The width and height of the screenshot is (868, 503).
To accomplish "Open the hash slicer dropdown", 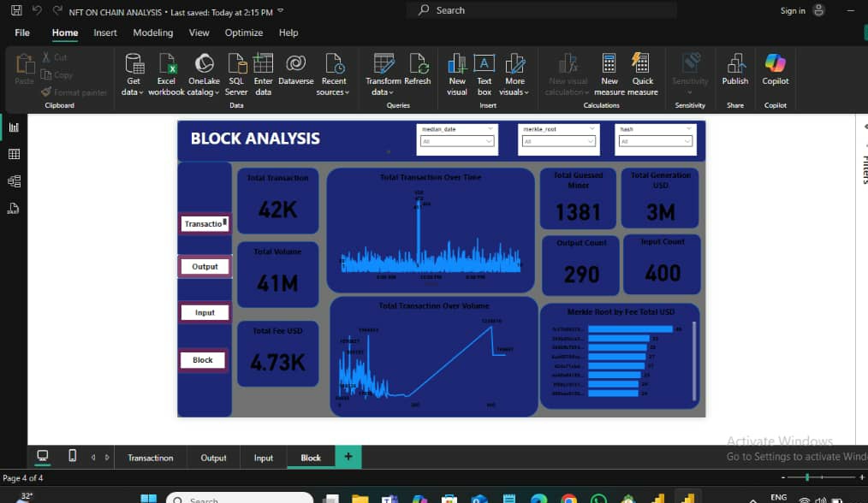I will [656, 142].
